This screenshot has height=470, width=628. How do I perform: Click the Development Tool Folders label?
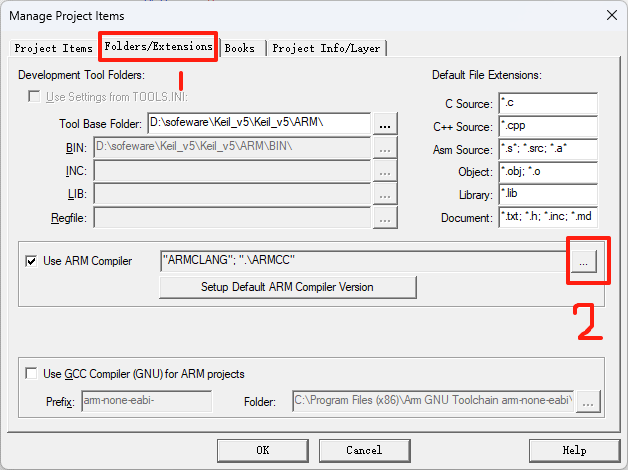pyautogui.click(x=81, y=75)
